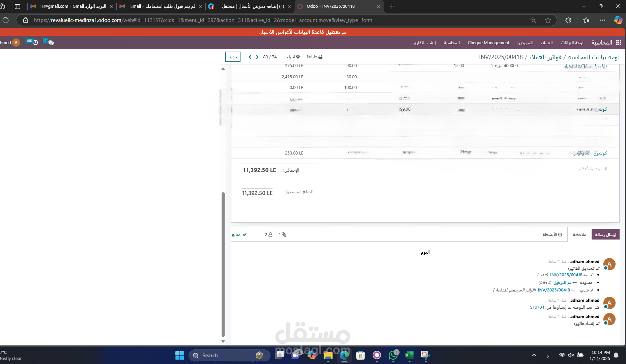The height and width of the screenshot is (364, 626).
Task: Open browser settings and more menu
Action: [x=602, y=20]
